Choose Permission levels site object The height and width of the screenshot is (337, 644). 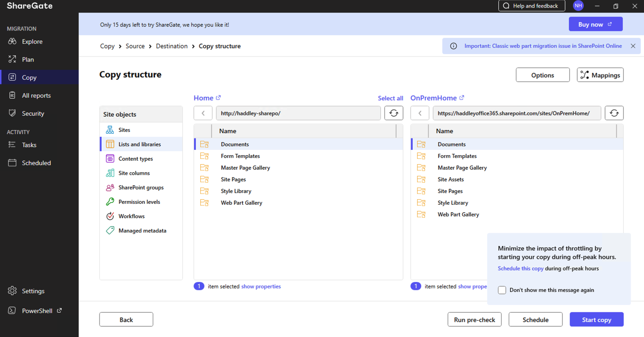(141, 201)
